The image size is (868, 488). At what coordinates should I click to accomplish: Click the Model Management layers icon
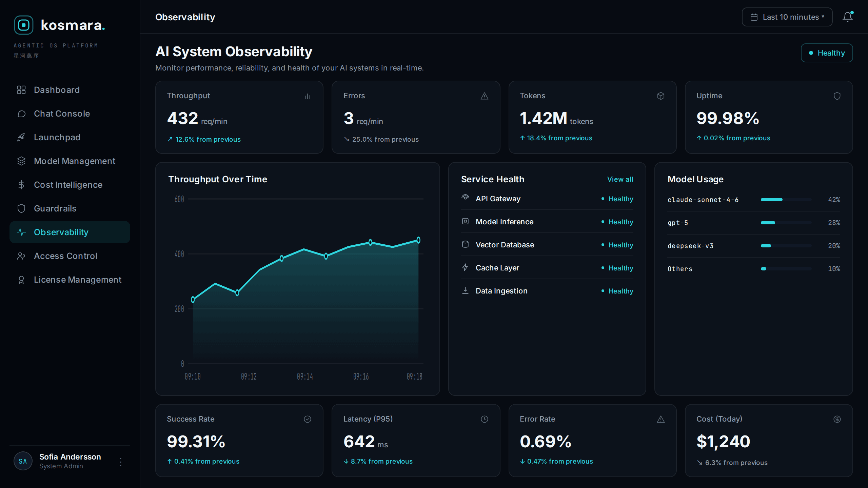(21, 161)
